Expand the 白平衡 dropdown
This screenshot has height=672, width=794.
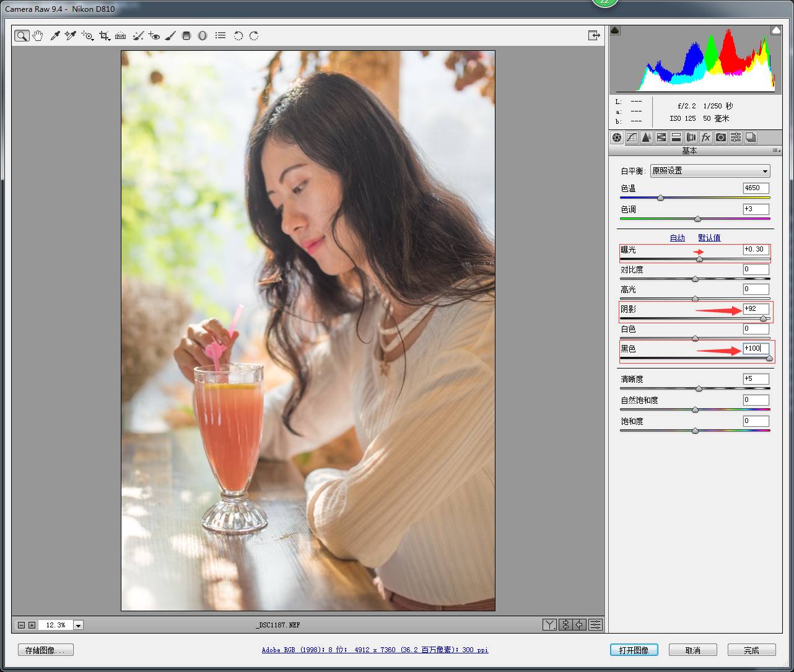(x=710, y=171)
